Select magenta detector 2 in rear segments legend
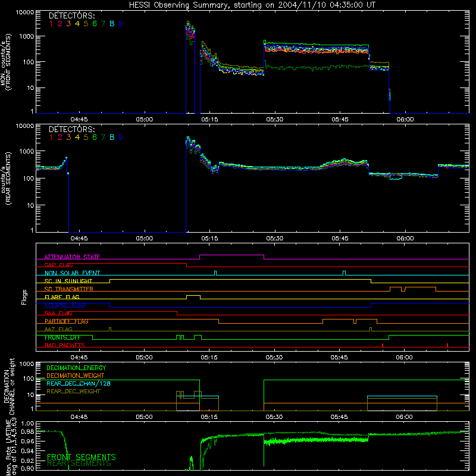The image size is (476, 476). [x=60, y=137]
